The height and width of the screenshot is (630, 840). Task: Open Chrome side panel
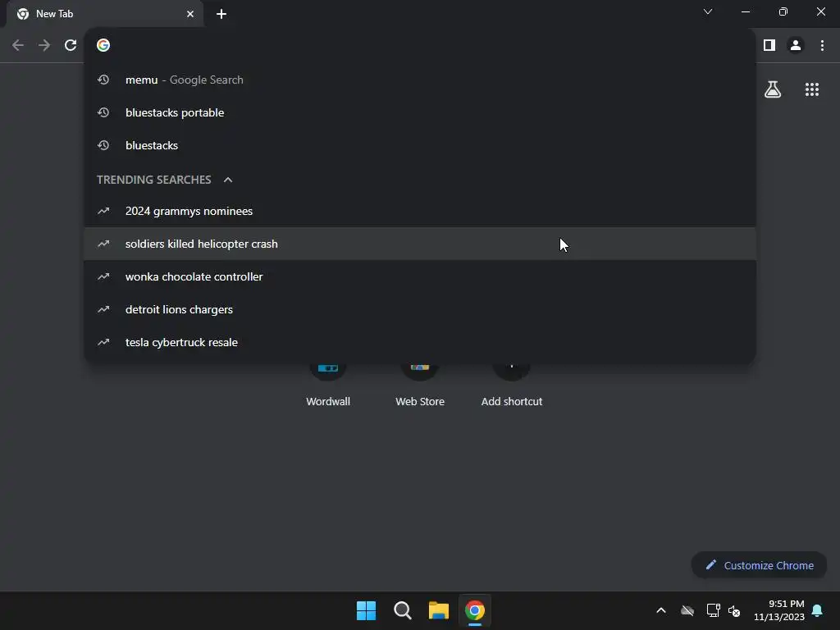click(769, 46)
